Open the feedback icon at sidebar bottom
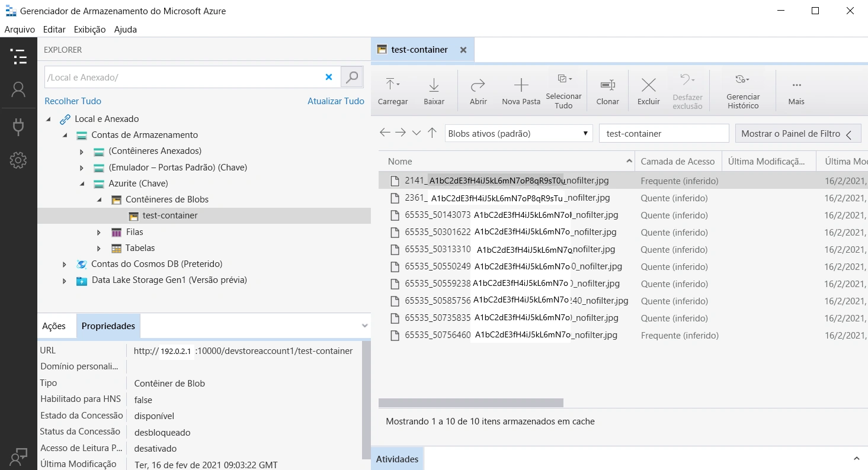 pos(18,456)
